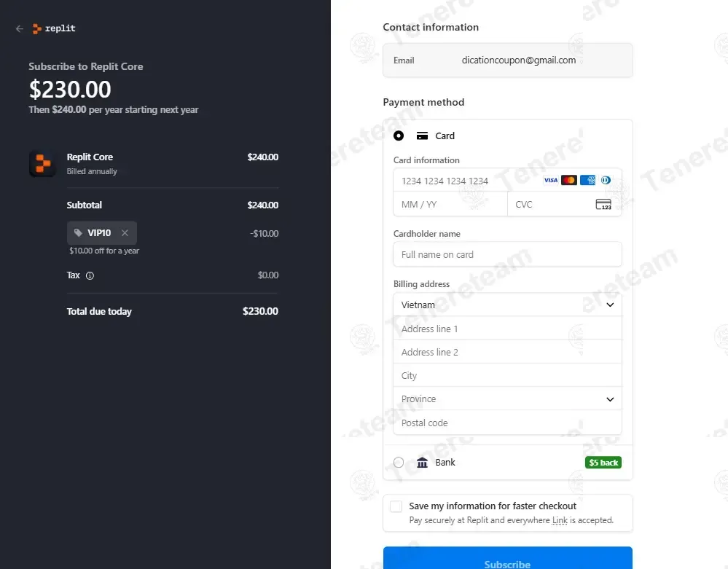Image resolution: width=728 pixels, height=569 pixels.
Task: Remove the VIP10 coupon code
Action: [124, 232]
